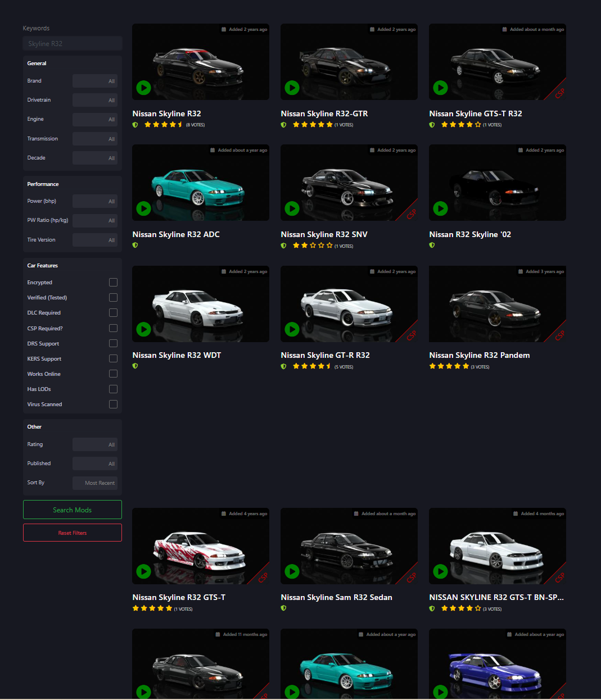The height and width of the screenshot is (700, 601).
Task: Click verified shield under Nissan Skyline GTS-T R32
Action: (x=432, y=125)
